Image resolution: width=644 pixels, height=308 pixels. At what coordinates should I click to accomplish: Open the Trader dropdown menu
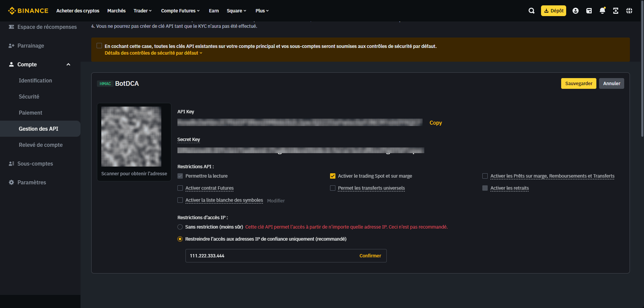143,11
